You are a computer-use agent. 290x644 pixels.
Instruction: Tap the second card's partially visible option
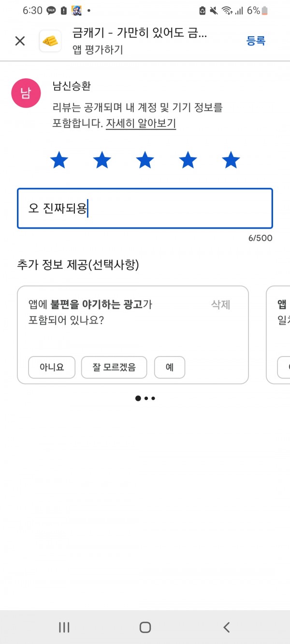[284, 368]
